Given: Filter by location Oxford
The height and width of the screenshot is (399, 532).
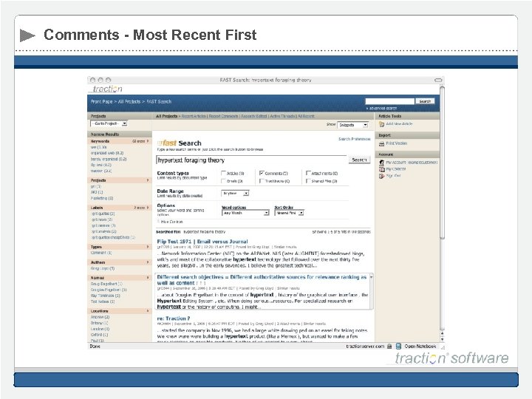Looking at the screenshot, I should (99, 335).
